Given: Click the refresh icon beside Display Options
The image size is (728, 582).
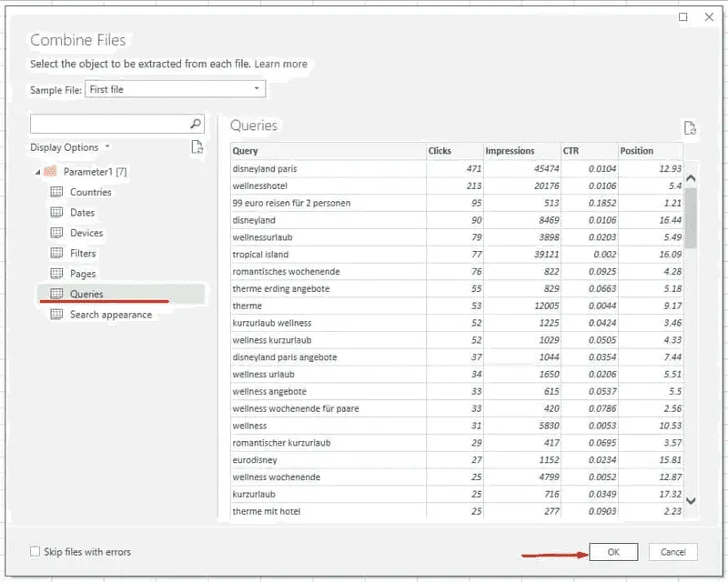Looking at the screenshot, I should [x=197, y=147].
